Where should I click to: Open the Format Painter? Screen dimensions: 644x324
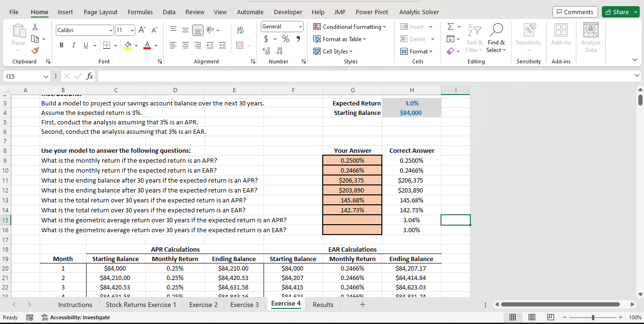pos(35,51)
